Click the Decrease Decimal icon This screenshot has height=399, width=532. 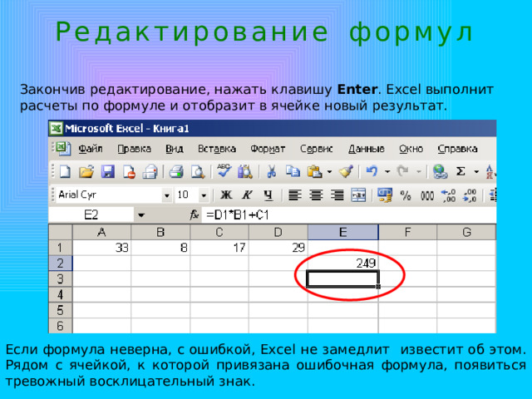coord(470,195)
